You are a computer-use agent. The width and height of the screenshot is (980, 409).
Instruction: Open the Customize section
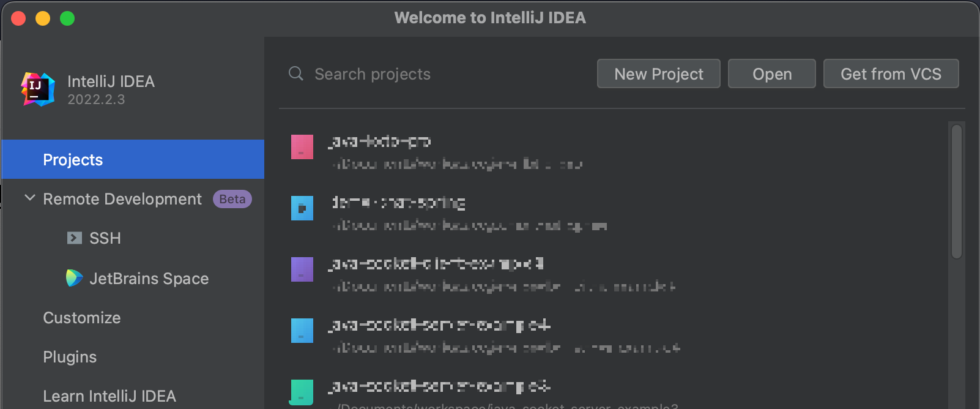82,318
